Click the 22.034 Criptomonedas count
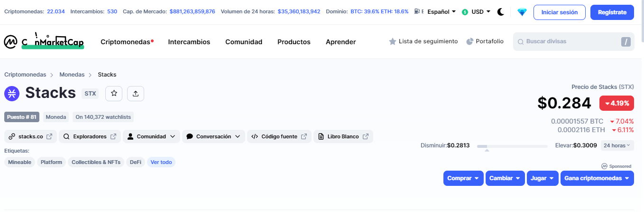The image size is (644, 212). point(55,11)
